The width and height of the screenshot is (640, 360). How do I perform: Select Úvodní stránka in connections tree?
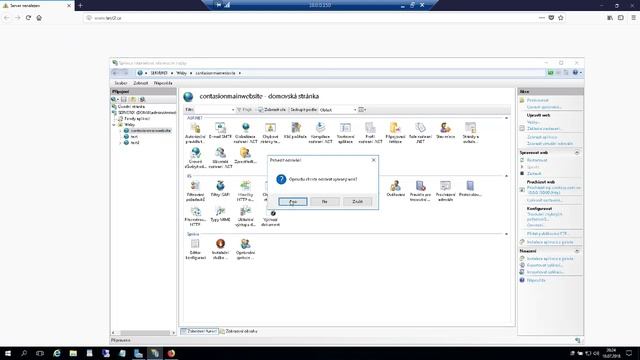coord(131,106)
